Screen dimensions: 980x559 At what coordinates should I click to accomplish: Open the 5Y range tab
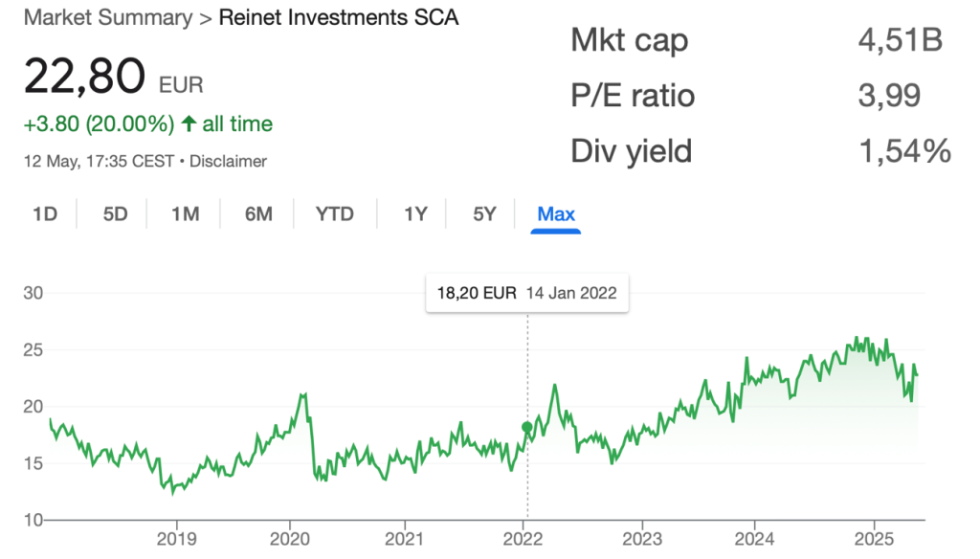point(484,214)
